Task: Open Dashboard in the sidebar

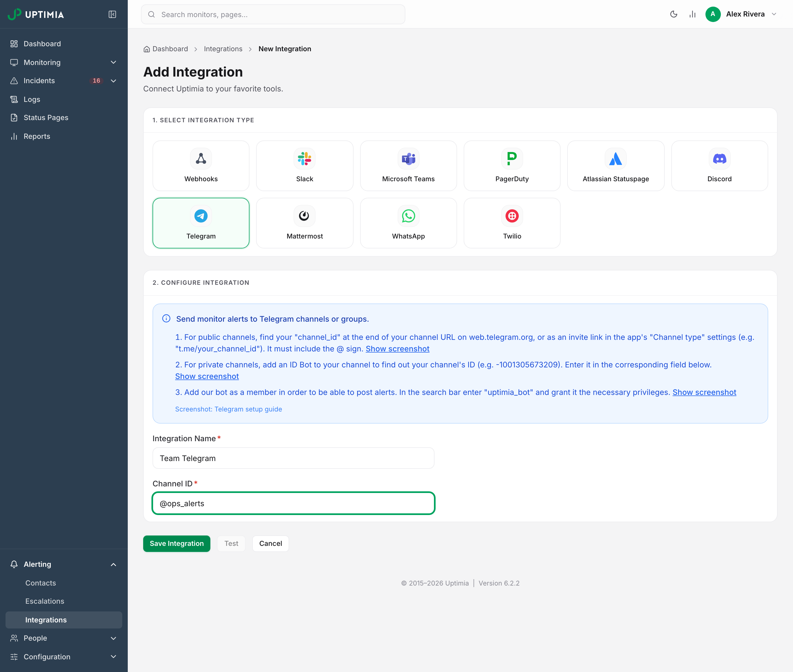Action: (64, 44)
